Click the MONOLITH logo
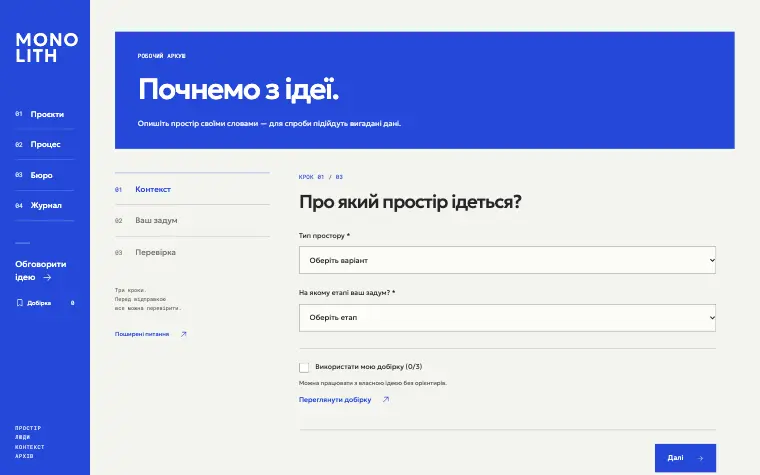The width and height of the screenshot is (760, 475). [47, 48]
